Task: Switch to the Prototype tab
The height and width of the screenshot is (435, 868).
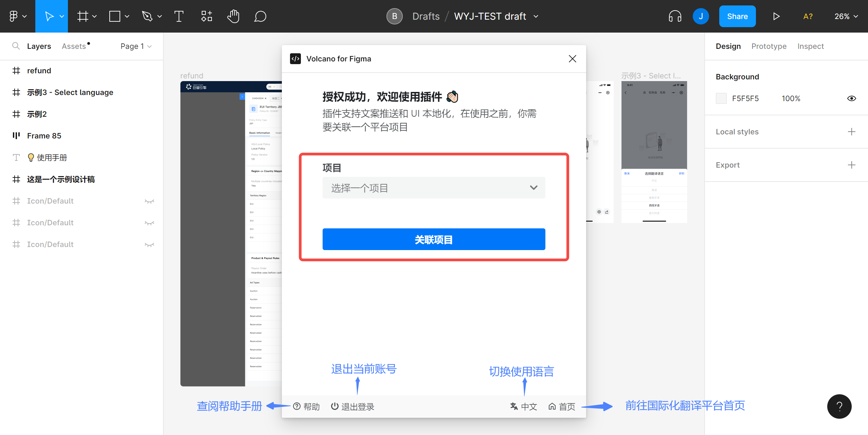Action: click(x=769, y=46)
